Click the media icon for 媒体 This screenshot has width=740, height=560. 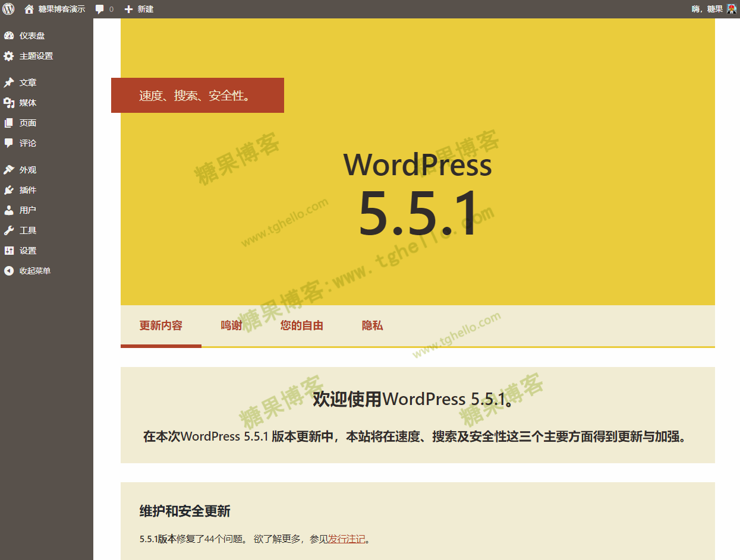(x=9, y=103)
